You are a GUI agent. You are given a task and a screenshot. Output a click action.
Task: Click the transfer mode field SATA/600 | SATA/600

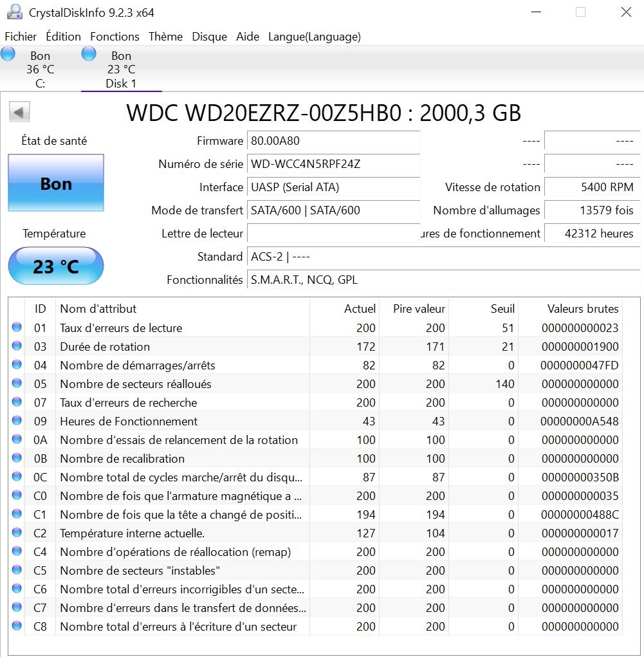(333, 210)
